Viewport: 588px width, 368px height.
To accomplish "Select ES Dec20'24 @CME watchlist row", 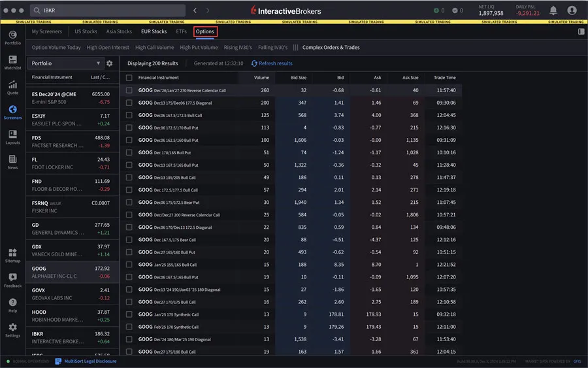I will click(71, 98).
